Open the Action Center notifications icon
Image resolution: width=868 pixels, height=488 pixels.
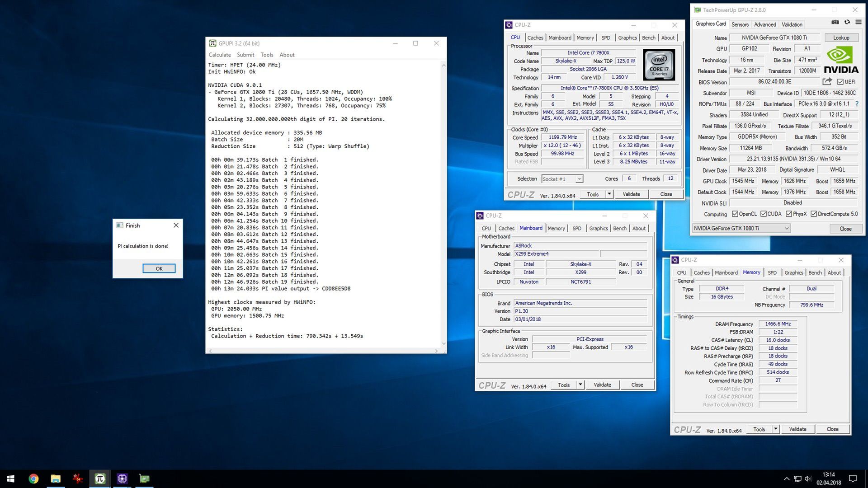pyautogui.click(x=853, y=479)
